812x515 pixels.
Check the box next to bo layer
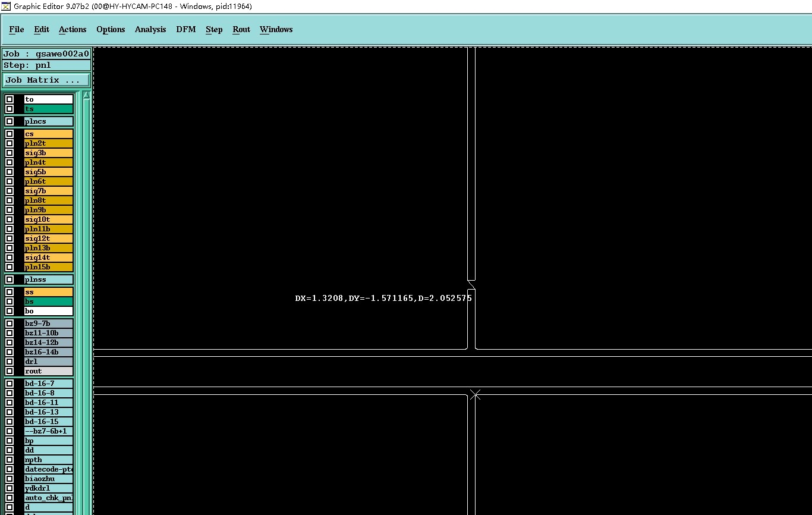(x=10, y=311)
